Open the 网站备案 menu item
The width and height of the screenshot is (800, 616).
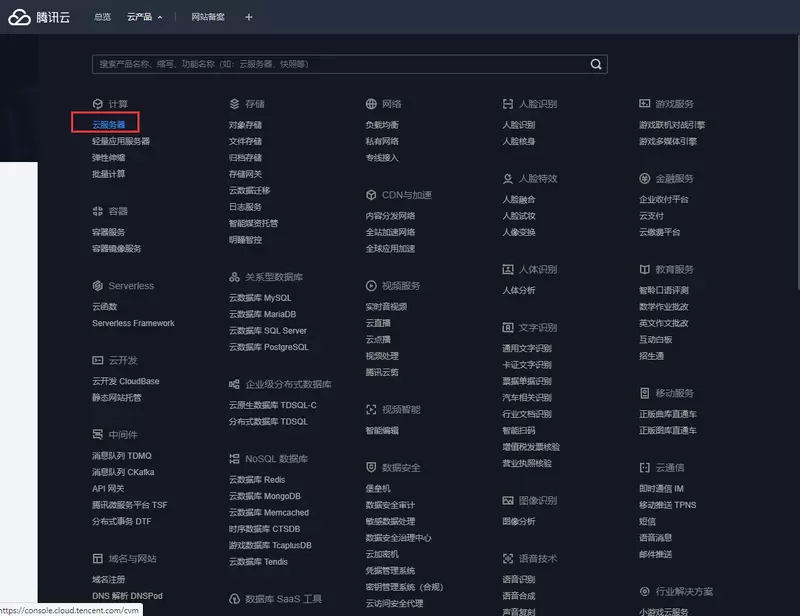[x=208, y=17]
